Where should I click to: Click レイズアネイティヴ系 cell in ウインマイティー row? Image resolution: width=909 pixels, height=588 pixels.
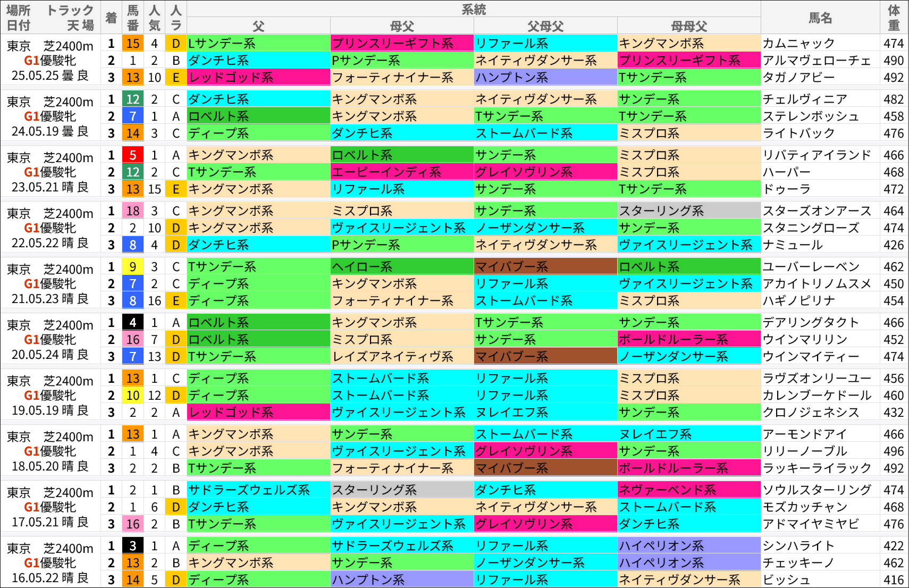(x=402, y=357)
